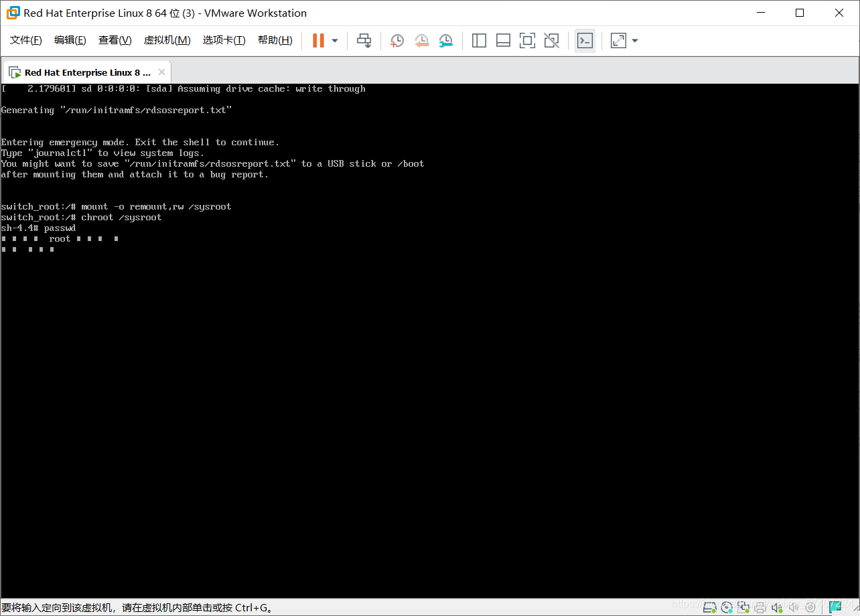Open the power options dropdown arrow
Viewport: 860px width, 616px height.
tap(335, 41)
